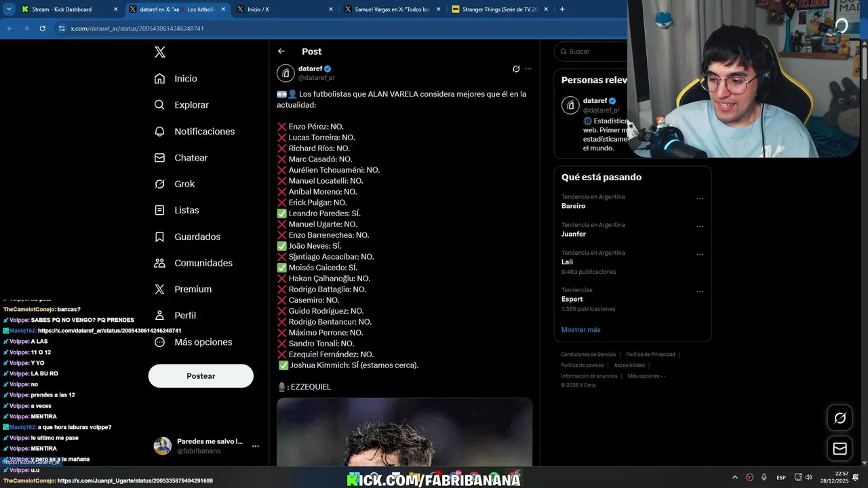Screen dimensions: 868x488
Task: Click the microphone tray icon
Action: [x=764, y=477]
